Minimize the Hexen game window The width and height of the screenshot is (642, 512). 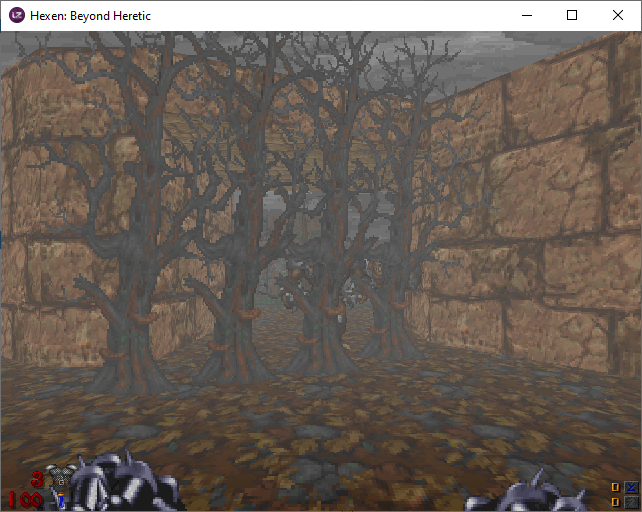pyautogui.click(x=527, y=16)
